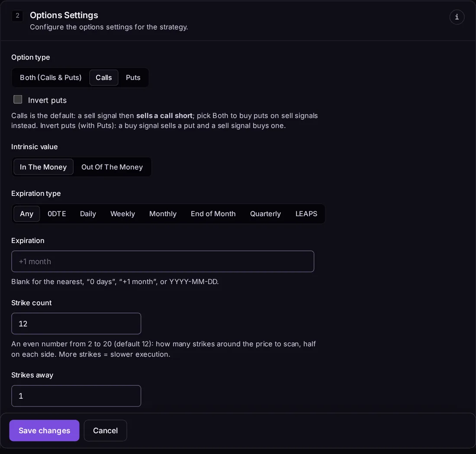Cancel the options settings edits
This screenshot has height=454, width=476.
[x=105, y=431]
